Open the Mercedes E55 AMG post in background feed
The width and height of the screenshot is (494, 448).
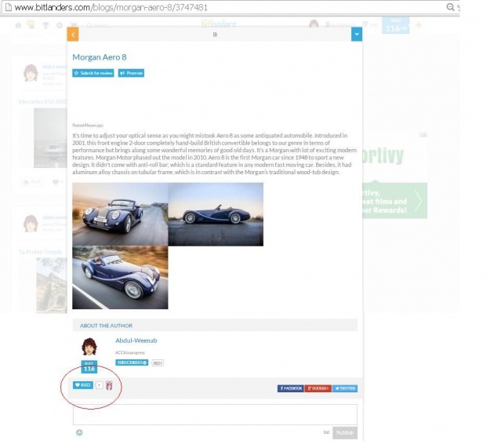click(x=43, y=101)
